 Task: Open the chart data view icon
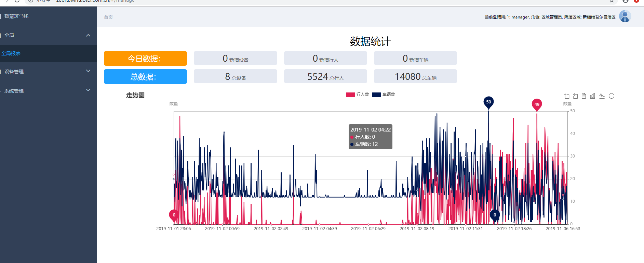pyautogui.click(x=584, y=96)
